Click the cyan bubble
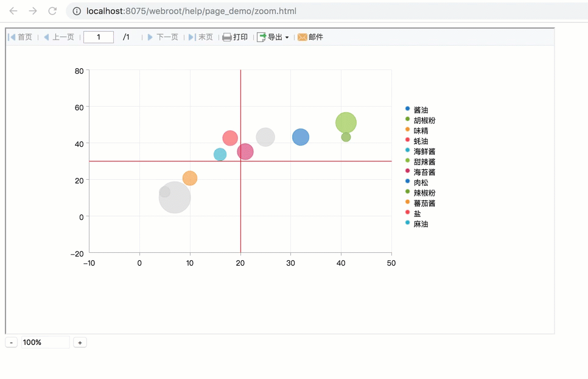 [x=220, y=154]
